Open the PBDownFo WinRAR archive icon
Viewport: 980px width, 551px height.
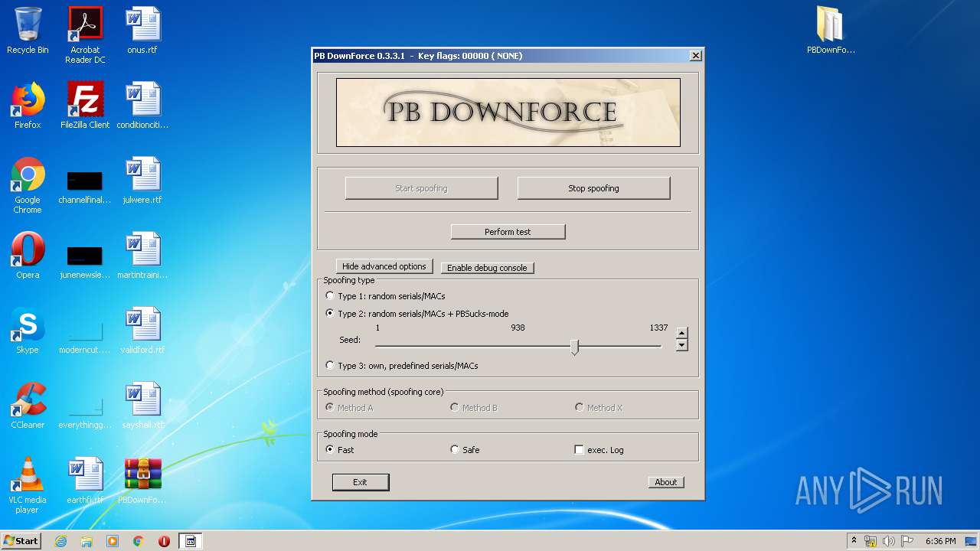click(x=142, y=481)
